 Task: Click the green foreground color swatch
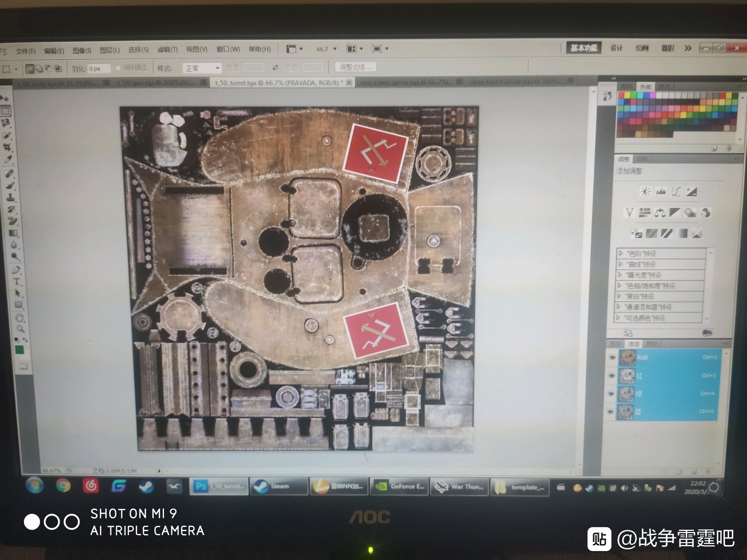click(x=19, y=349)
